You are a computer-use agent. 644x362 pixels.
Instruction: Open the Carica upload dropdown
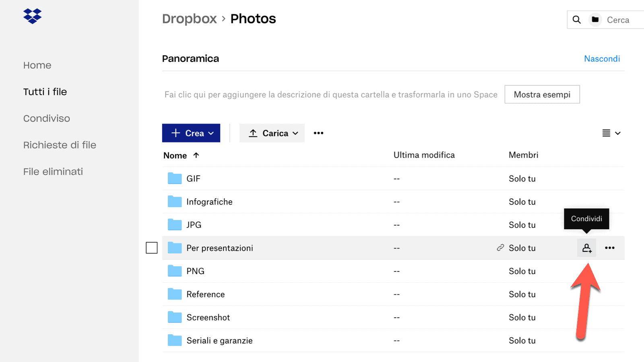tap(272, 133)
